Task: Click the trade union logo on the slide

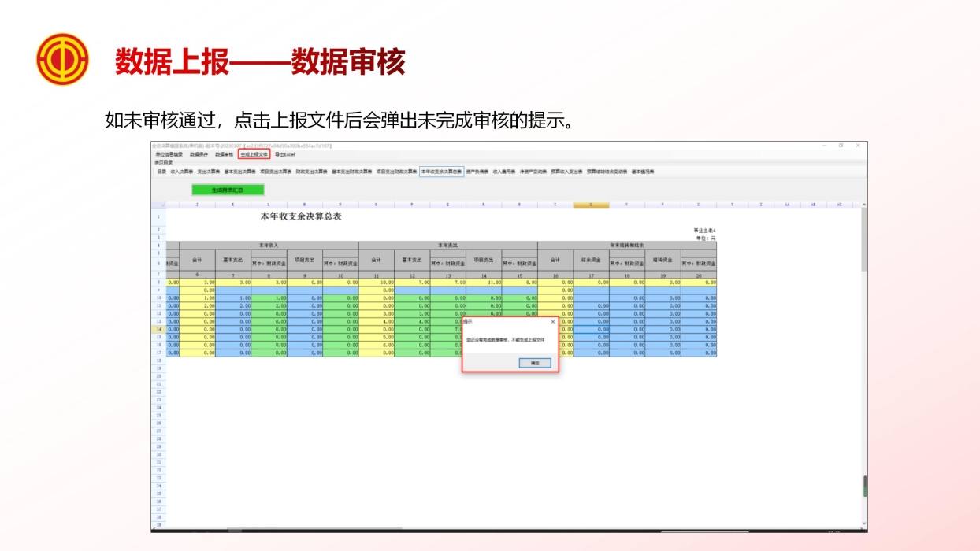Action: click(63, 57)
